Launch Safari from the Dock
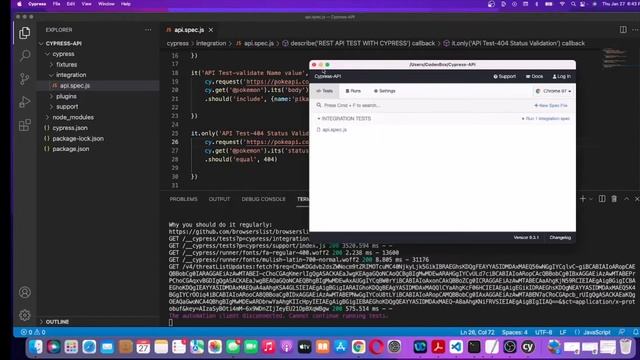 click(89, 347)
